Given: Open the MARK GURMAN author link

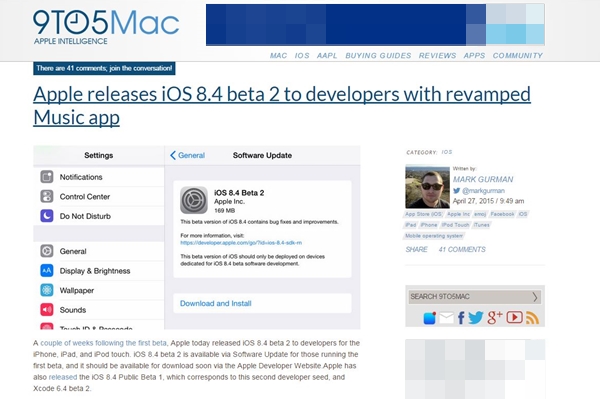Looking at the screenshot, I should (483, 179).
